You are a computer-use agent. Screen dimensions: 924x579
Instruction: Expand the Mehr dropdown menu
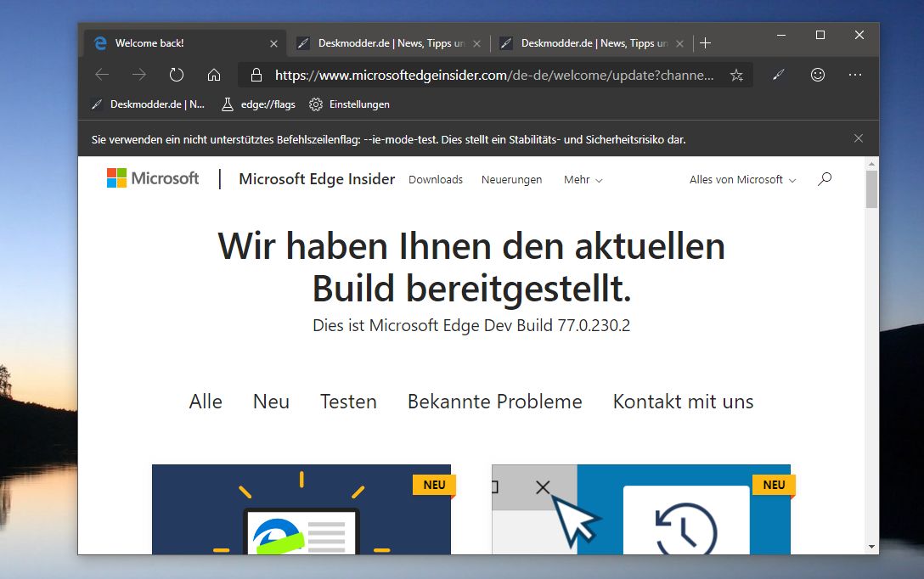[x=583, y=180]
